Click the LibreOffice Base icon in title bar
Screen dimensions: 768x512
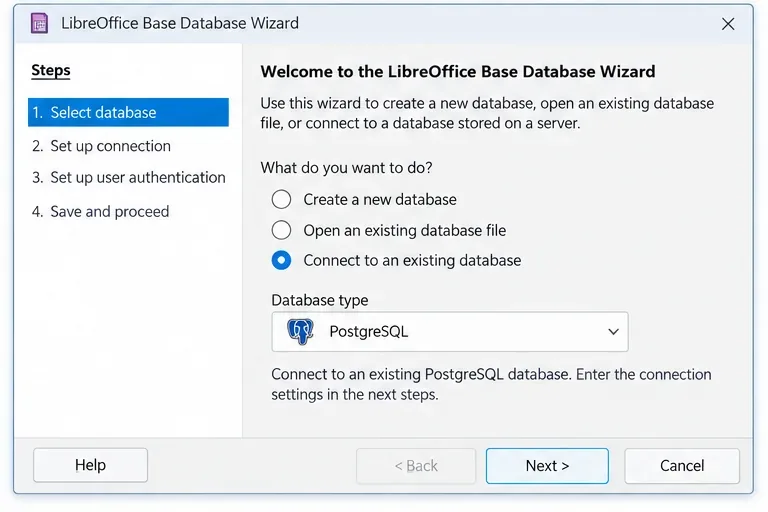[39, 24]
